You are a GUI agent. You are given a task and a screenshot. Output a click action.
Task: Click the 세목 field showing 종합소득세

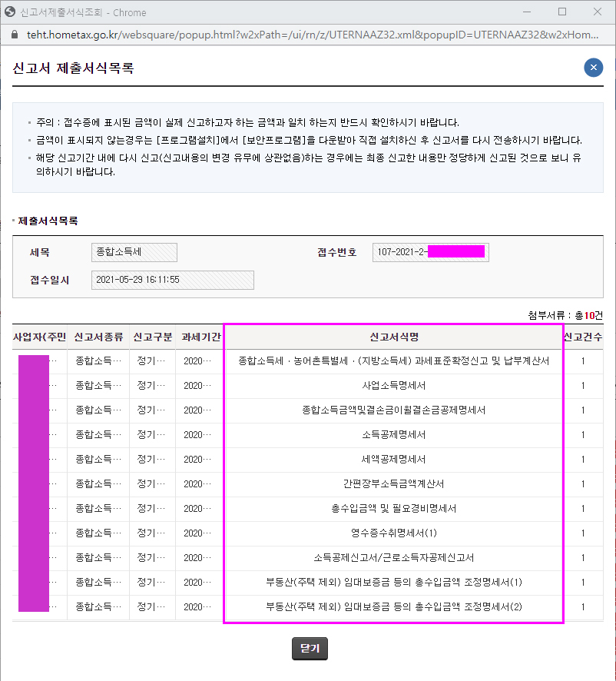coord(134,252)
